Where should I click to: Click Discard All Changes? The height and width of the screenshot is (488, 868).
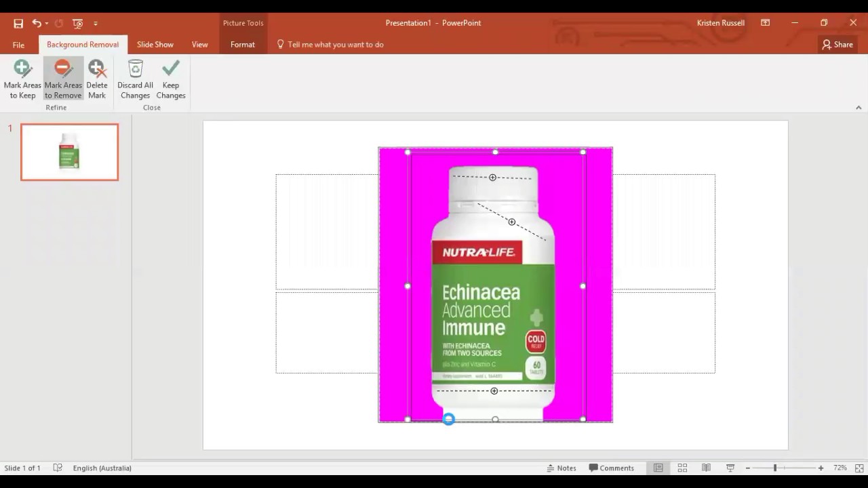pyautogui.click(x=135, y=79)
